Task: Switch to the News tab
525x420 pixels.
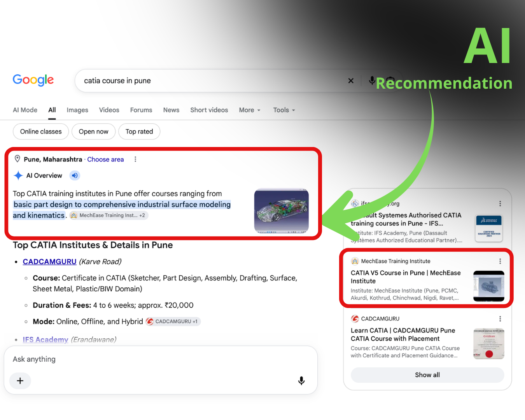Action: tap(171, 110)
